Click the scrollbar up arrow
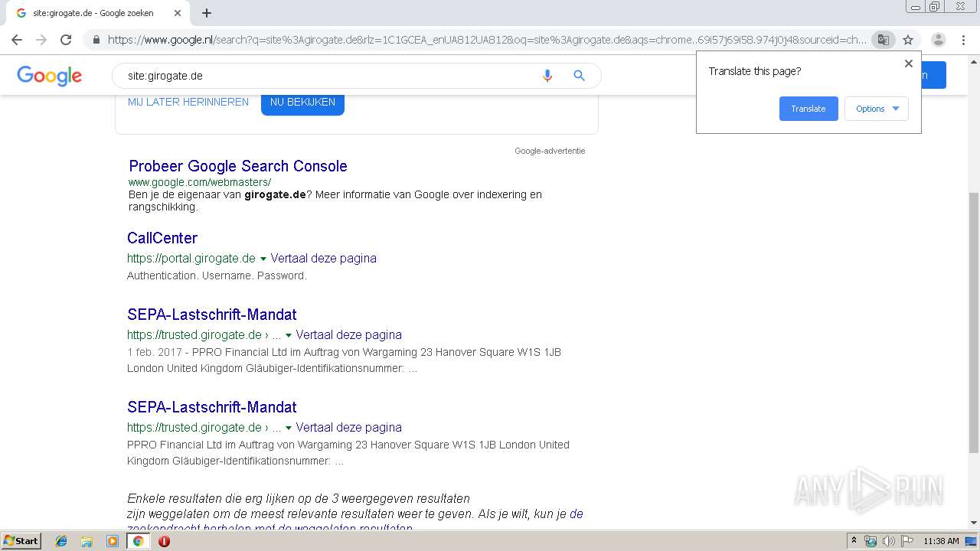Viewport: 980px width, 551px height. [x=974, y=60]
